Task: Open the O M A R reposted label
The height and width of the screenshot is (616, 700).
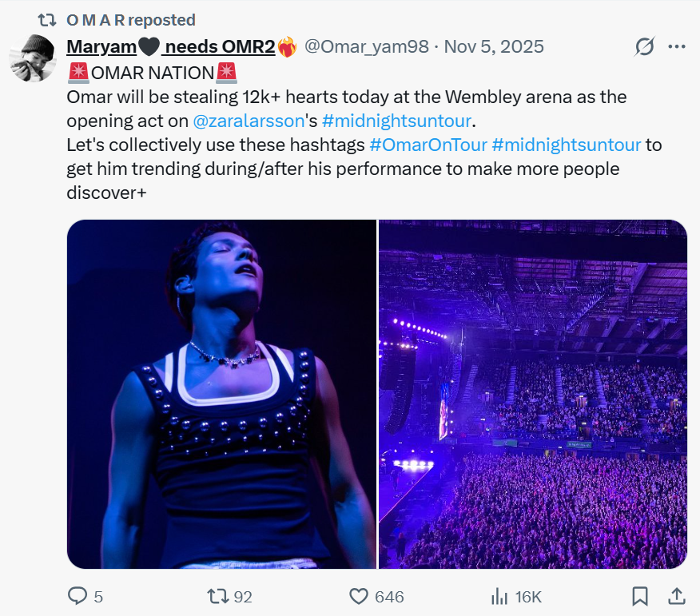Action: [130, 20]
